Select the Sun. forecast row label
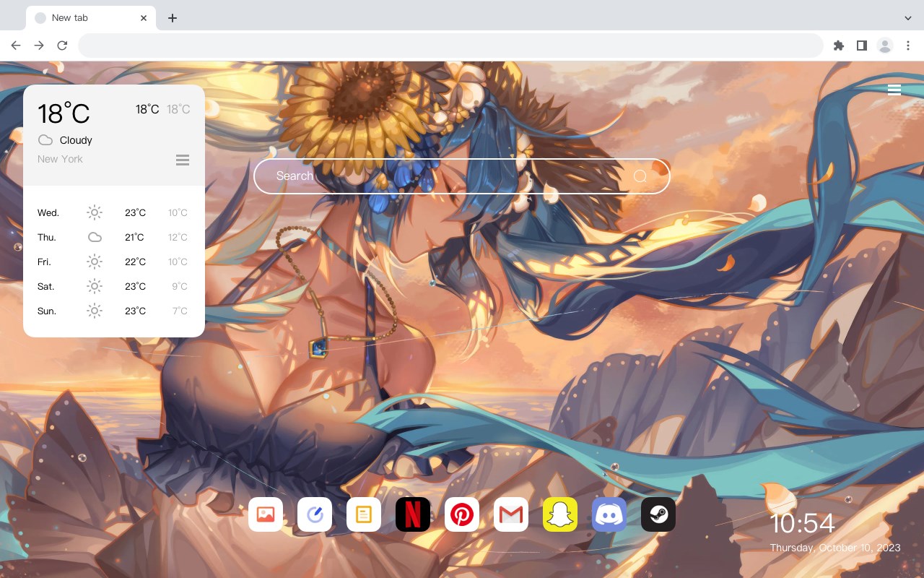 pyautogui.click(x=47, y=311)
